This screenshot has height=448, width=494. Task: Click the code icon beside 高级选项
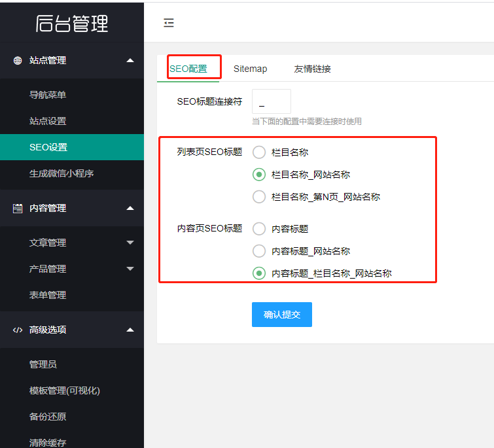[x=18, y=330]
